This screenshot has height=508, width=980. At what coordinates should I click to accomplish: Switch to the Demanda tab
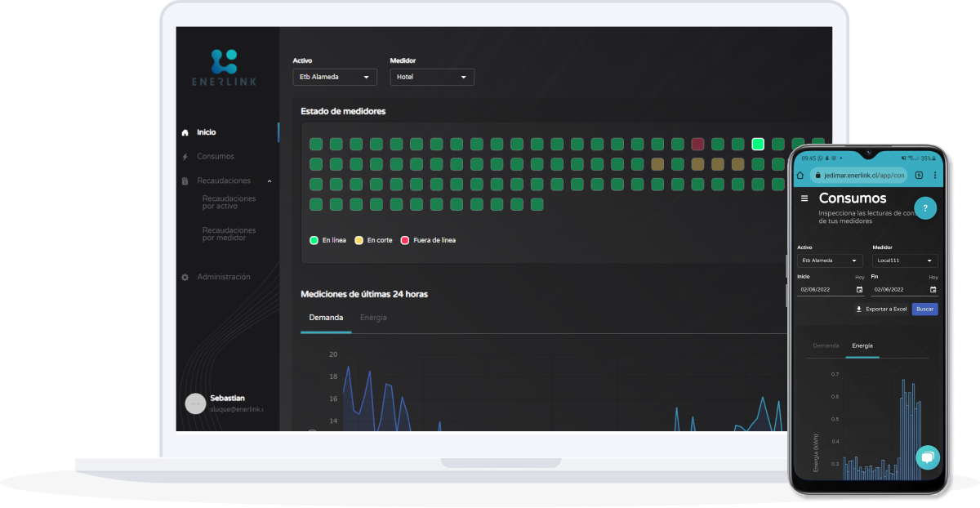327,318
